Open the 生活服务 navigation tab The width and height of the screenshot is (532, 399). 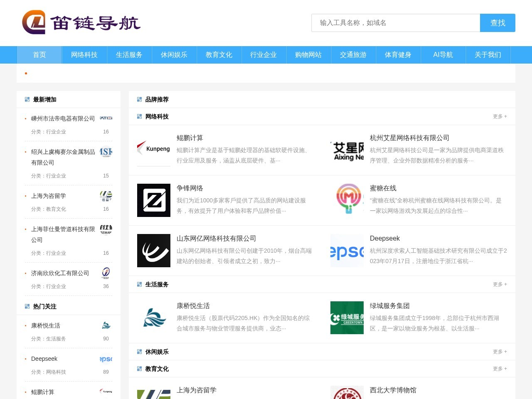(x=129, y=55)
